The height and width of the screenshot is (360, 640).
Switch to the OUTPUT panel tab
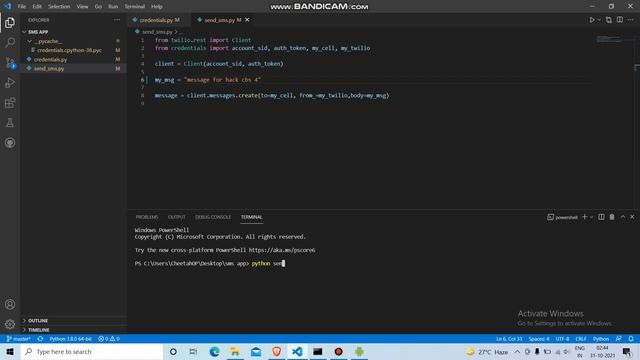pos(177,217)
